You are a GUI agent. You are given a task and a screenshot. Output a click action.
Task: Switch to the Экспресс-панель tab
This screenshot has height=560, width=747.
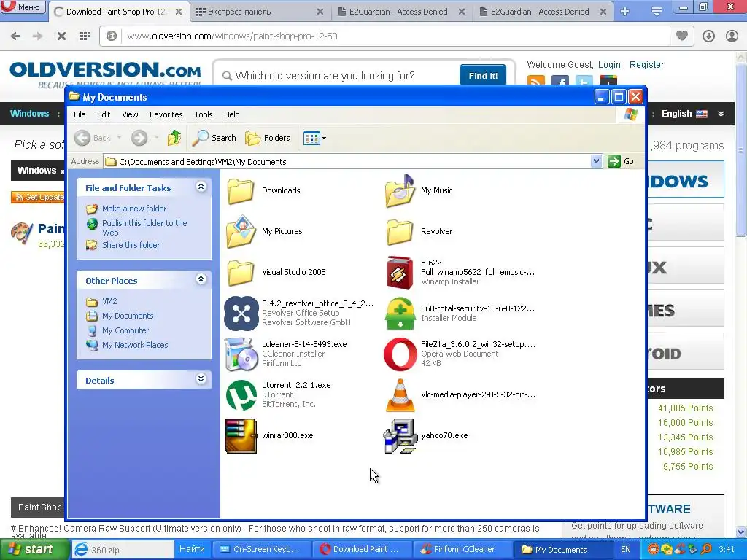point(260,12)
